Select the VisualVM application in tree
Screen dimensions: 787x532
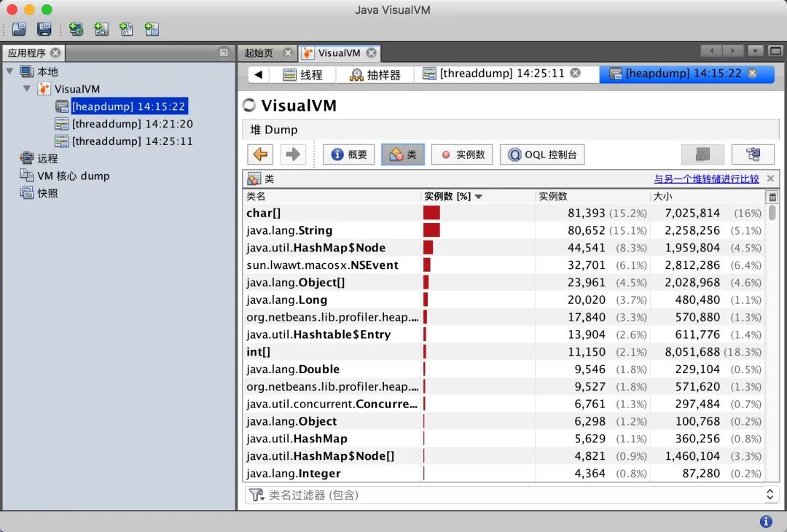pyautogui.click(x=69, y=89)
